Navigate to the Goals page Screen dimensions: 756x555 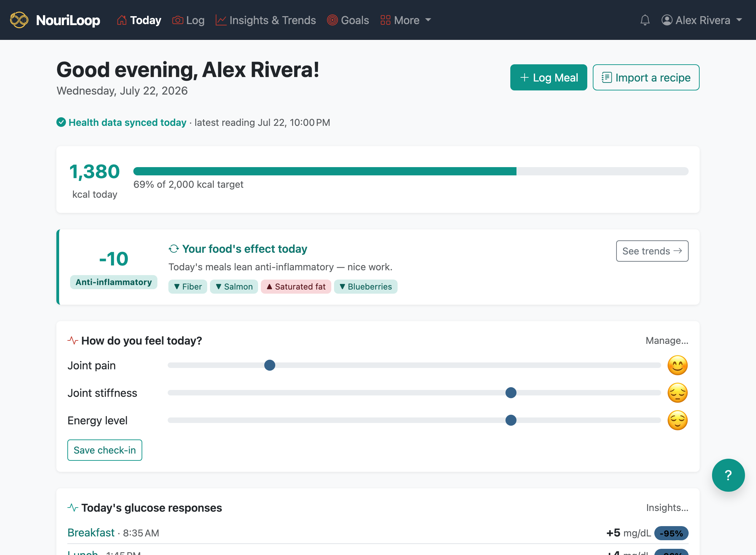[348, 20]
